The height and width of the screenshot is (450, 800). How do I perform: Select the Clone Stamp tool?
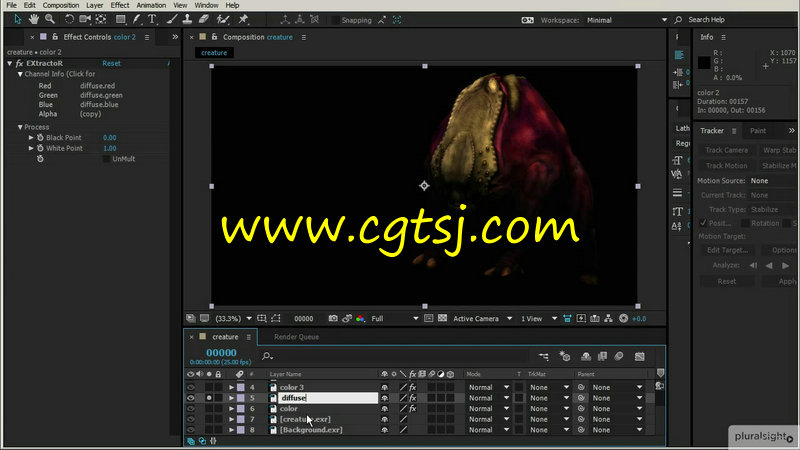[x=187, y=19]
